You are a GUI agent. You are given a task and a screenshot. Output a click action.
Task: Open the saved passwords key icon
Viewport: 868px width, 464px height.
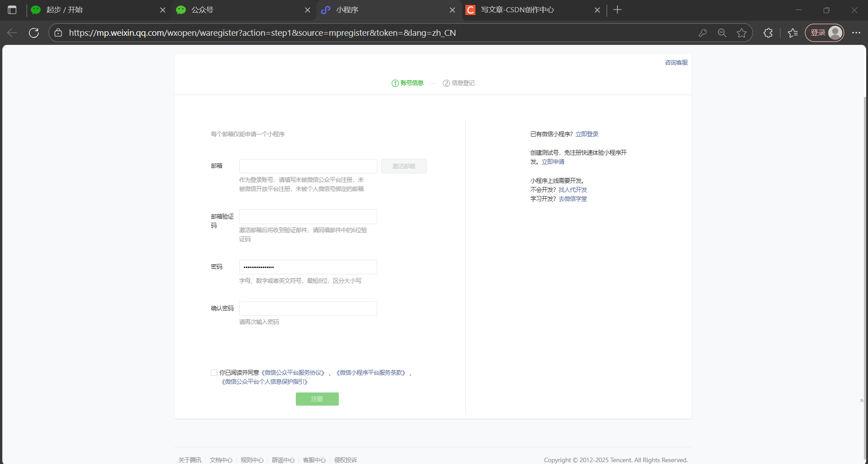(702, 33)
